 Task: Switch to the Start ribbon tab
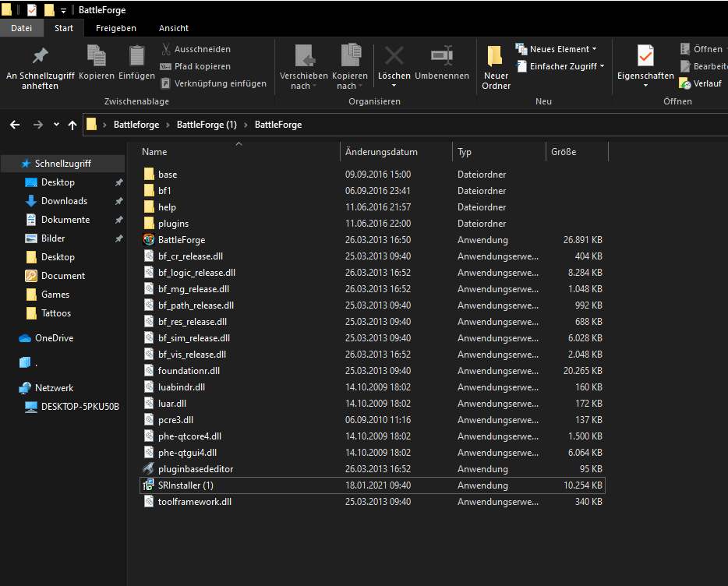64,28
